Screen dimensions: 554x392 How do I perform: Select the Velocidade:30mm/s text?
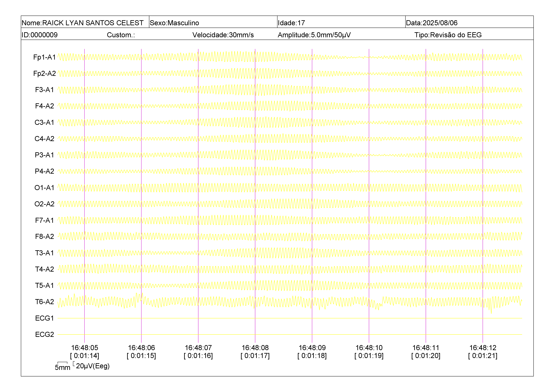(223, 35)
